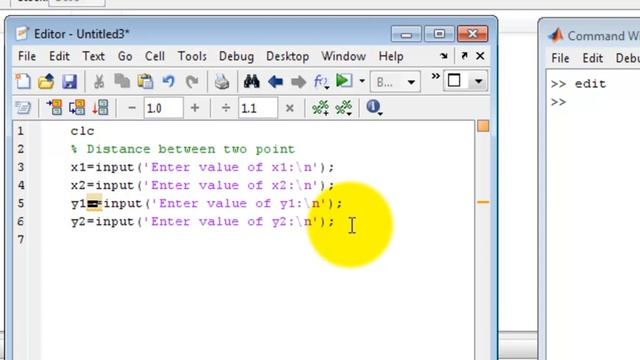The width and height of the screenshot is (640, 360).
Task: Open File menu in Command Window
Action: pyautogui.click(x=560, y=58)
